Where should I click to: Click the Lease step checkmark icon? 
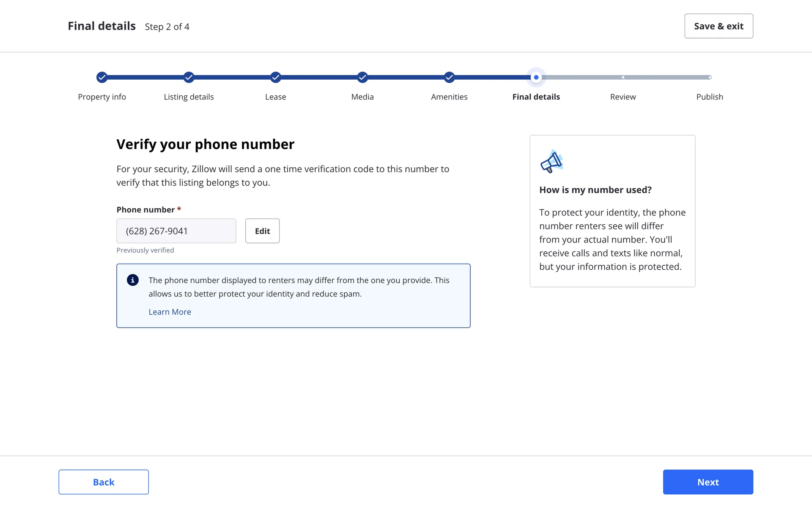click(x=276, y=77)
